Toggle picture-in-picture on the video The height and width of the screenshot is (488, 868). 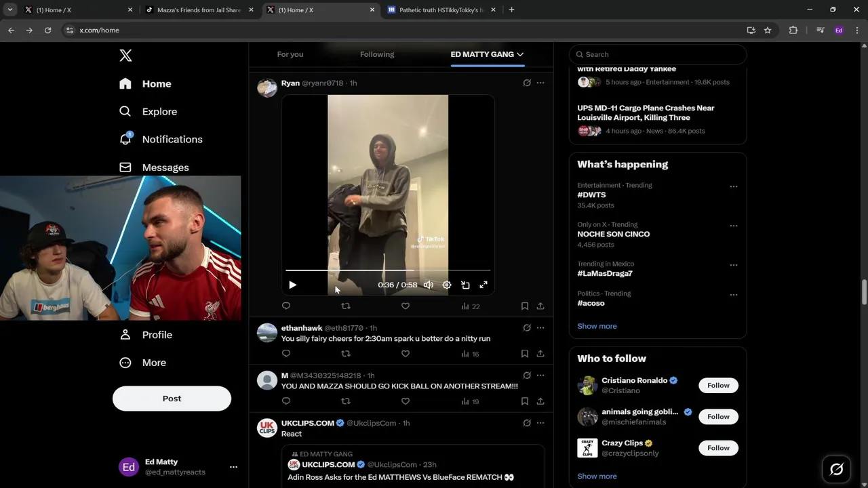click(465, 285)
